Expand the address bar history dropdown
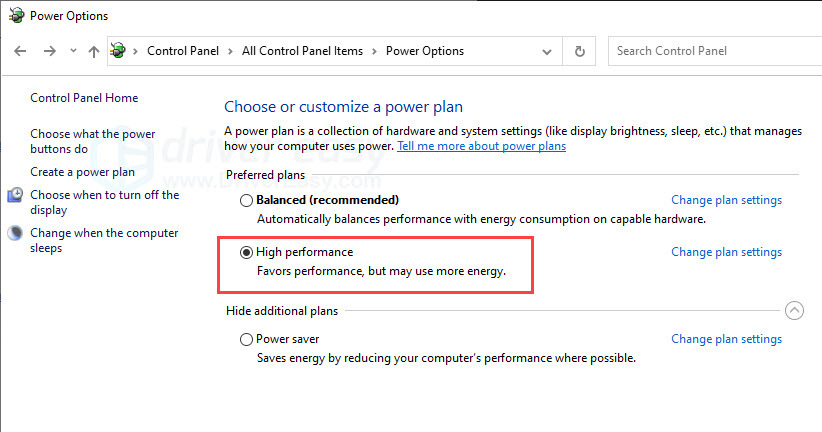 [x=547, y=51]
